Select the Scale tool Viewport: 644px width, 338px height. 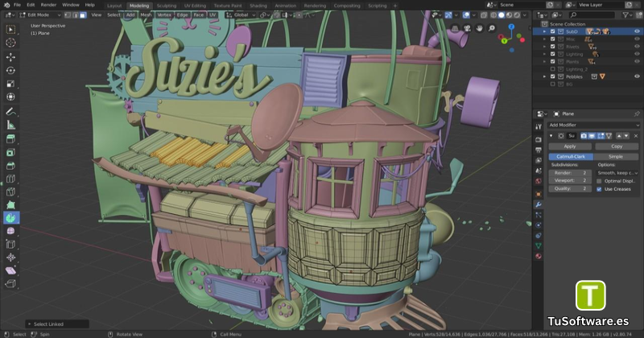pos(10,84)
